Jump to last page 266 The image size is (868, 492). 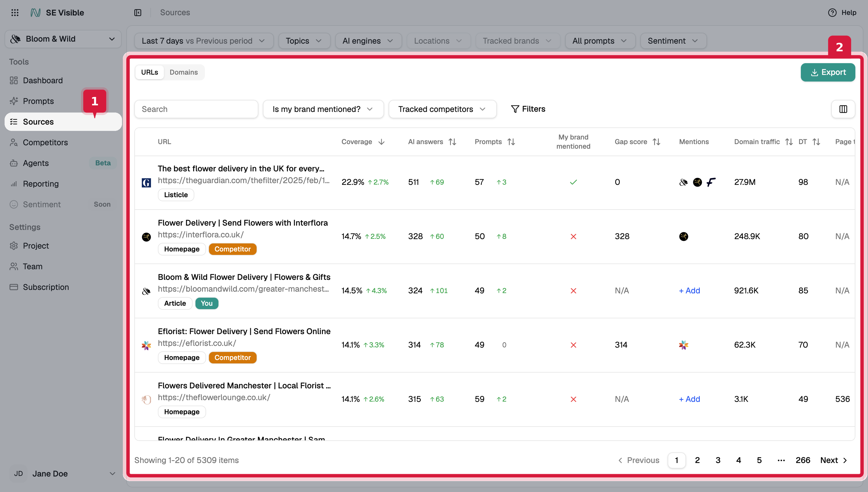803,460
